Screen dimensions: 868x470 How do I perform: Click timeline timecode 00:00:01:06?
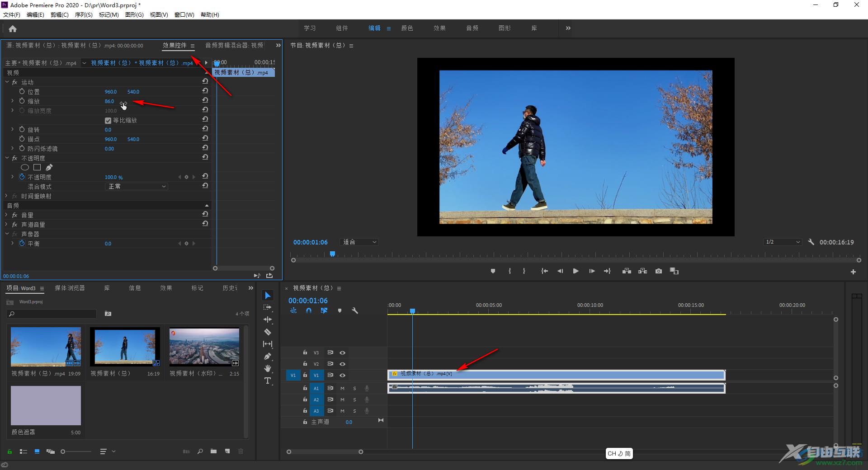[308, 301]
